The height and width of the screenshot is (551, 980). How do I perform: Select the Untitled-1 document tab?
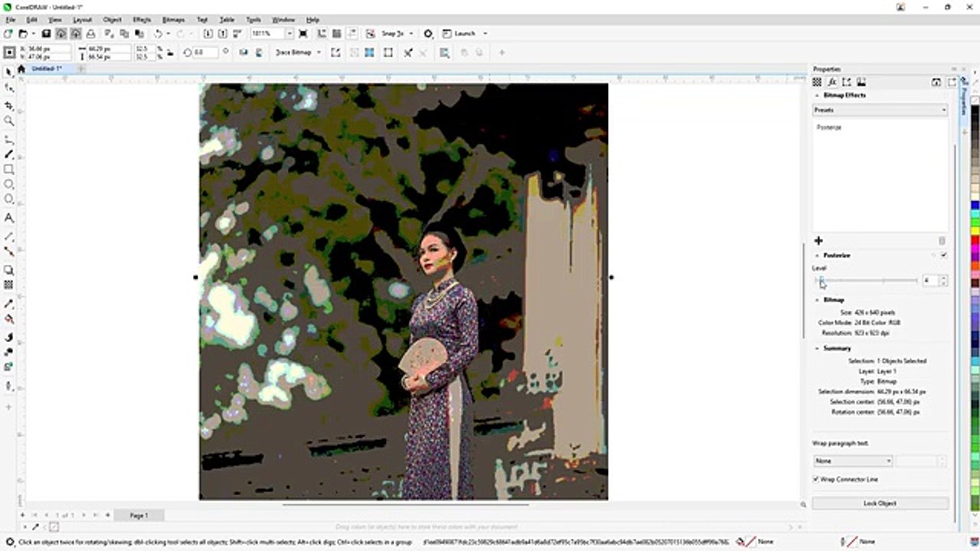[47, 69]
